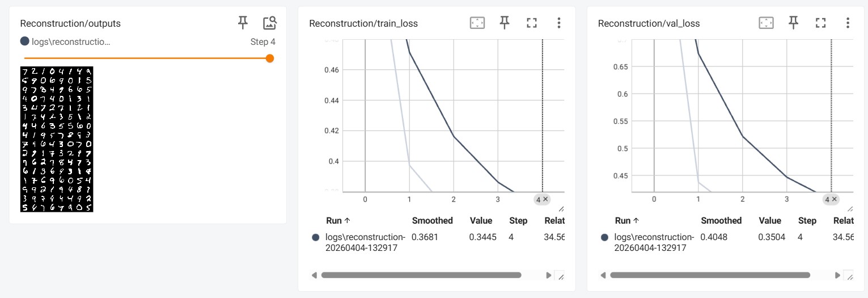Click Smoothed column header in val_loss table

pos(721,220)
